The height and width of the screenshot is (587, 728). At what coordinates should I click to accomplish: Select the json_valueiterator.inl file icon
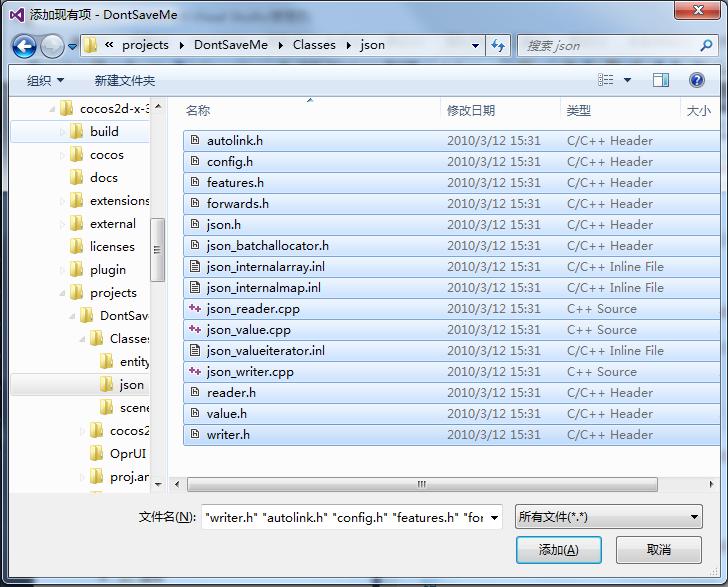195,350
